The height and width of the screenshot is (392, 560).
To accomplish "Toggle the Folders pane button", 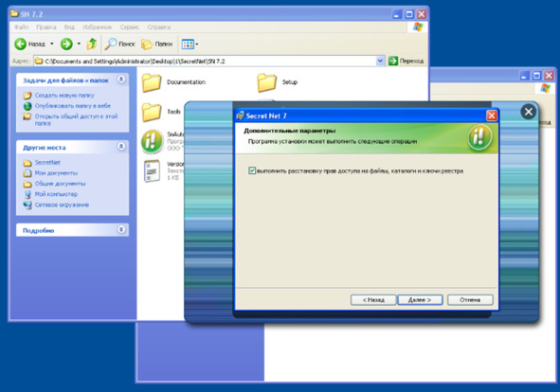I will pyautogui.click(x=156, y=44).
